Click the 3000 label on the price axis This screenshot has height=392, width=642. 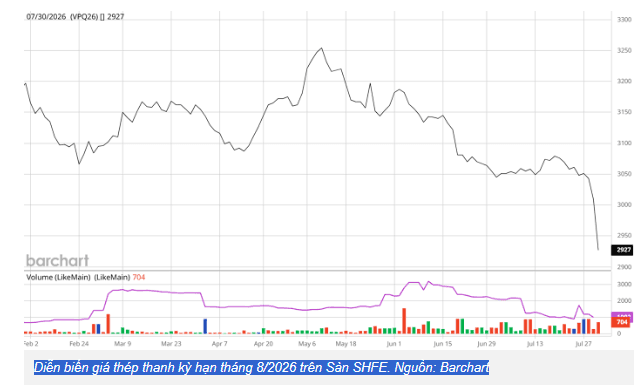[x=624, y=204]
